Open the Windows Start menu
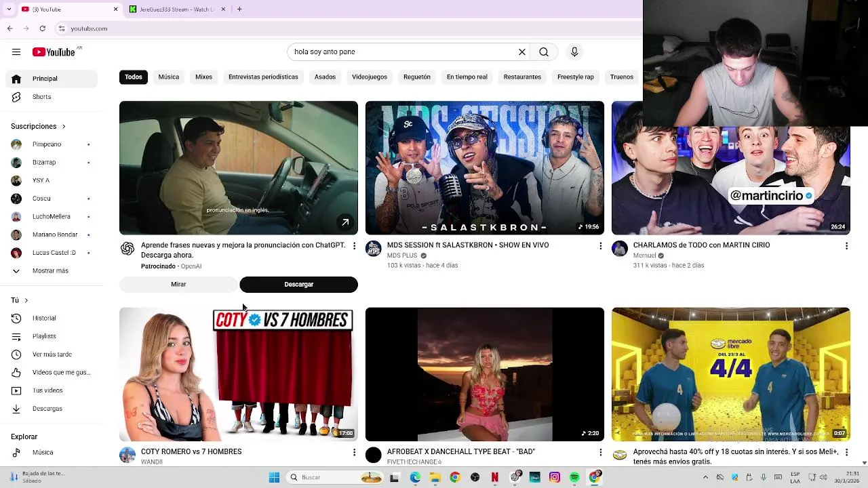Image resolution: width=868 pixels, height=488 pixels. tap(274, 477)
